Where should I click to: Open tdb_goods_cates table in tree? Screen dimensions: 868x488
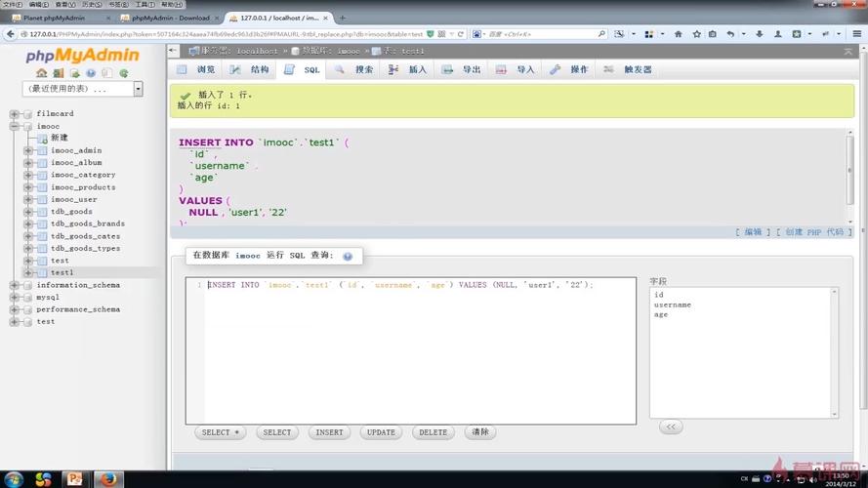(x=85, y=236)
